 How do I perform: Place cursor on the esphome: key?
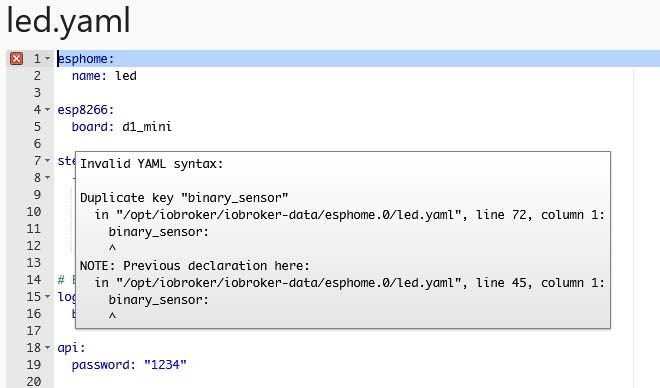86,58
